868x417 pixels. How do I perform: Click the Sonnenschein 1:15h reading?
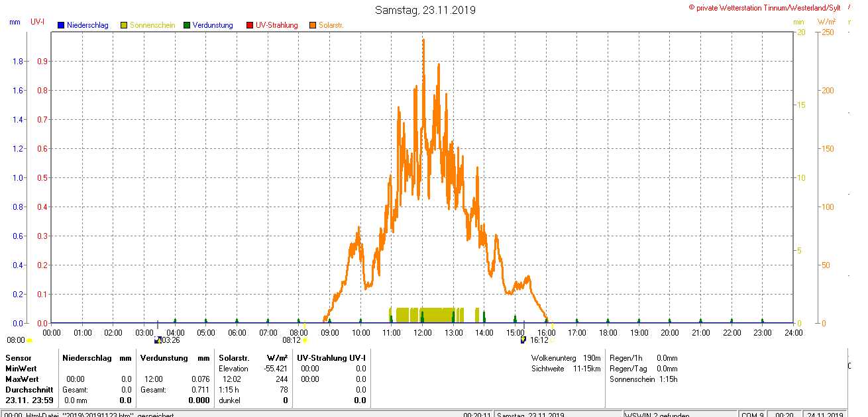point(643,379)
